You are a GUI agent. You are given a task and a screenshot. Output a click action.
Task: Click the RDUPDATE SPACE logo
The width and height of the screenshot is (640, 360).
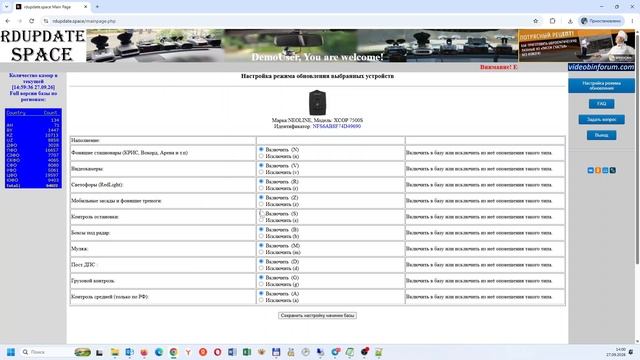(x=42, y=46)
